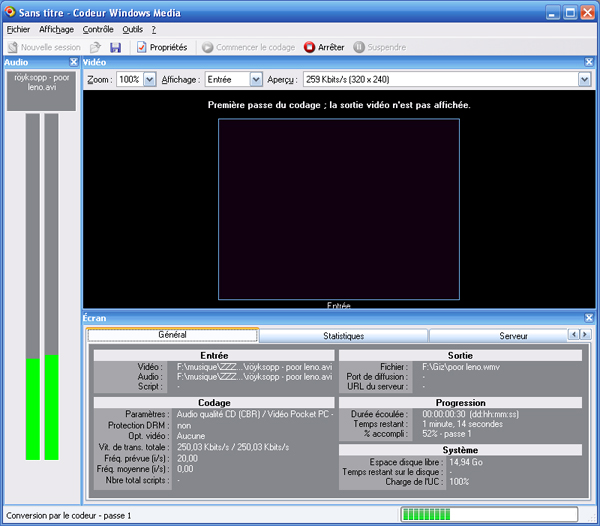Click the Système section header
600x526 pixels.
pos(460,450)
